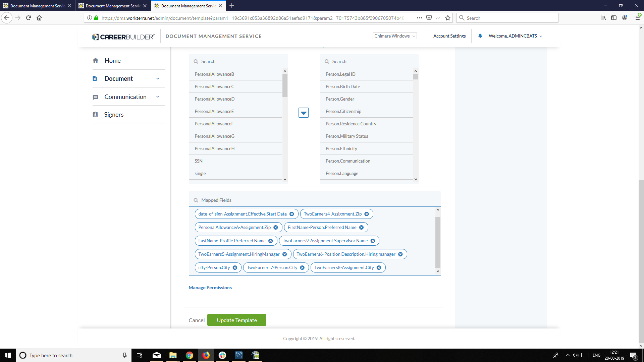Viewport: 644px width, 362px height.
Task: Toggle tracking protection shield near address bar
Action: coord(429,18)
